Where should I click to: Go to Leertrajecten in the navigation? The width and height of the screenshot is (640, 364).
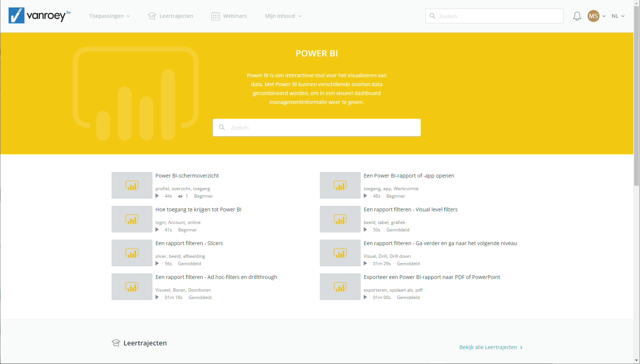pos(170,16)
